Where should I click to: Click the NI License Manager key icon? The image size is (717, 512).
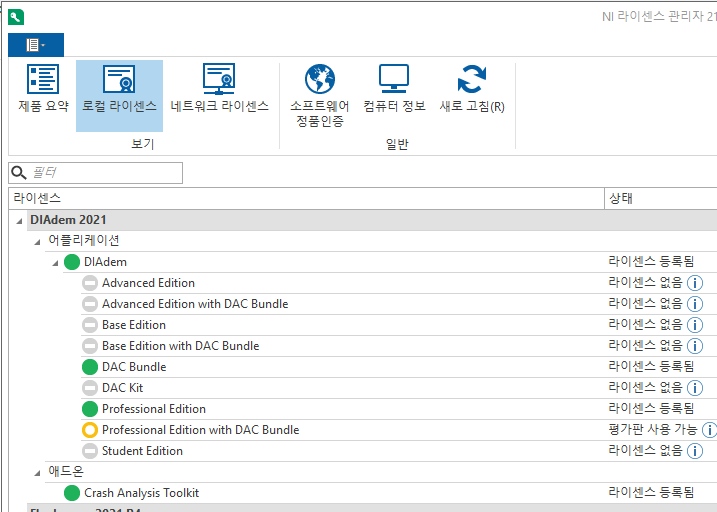[16, 17]
